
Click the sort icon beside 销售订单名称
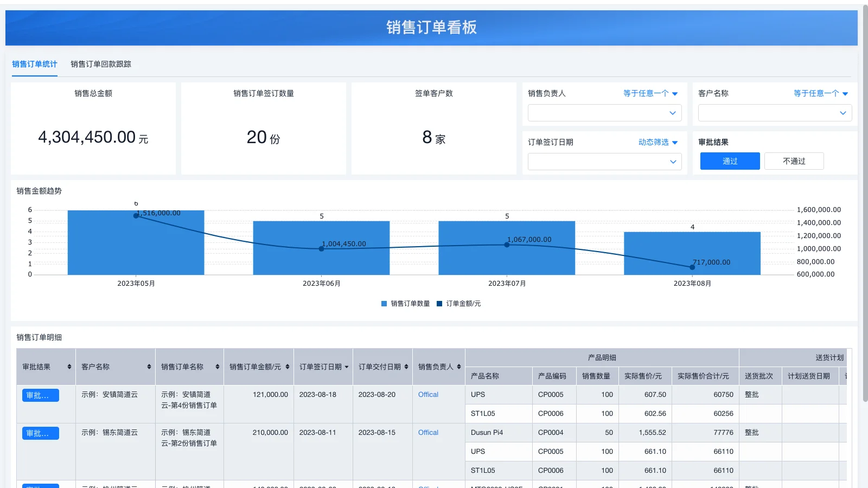[216, 367]
